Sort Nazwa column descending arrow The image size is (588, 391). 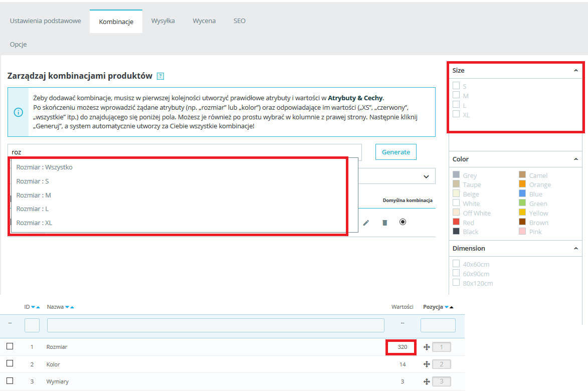tap(67, 307)
